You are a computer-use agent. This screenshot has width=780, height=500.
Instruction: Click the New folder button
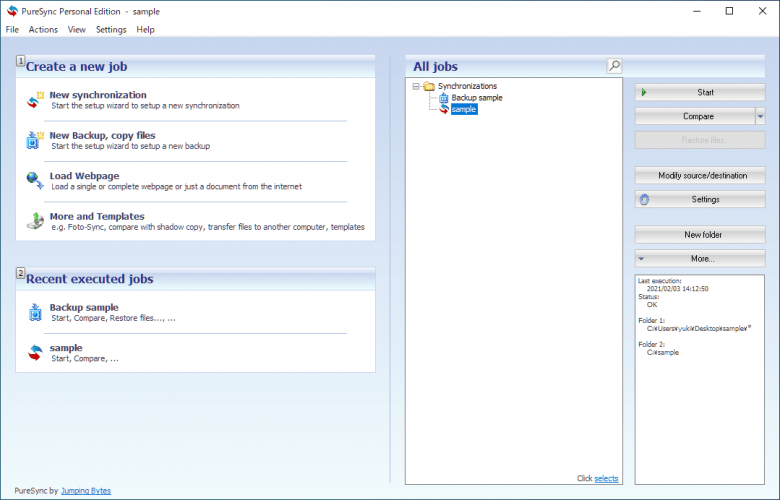700,235
